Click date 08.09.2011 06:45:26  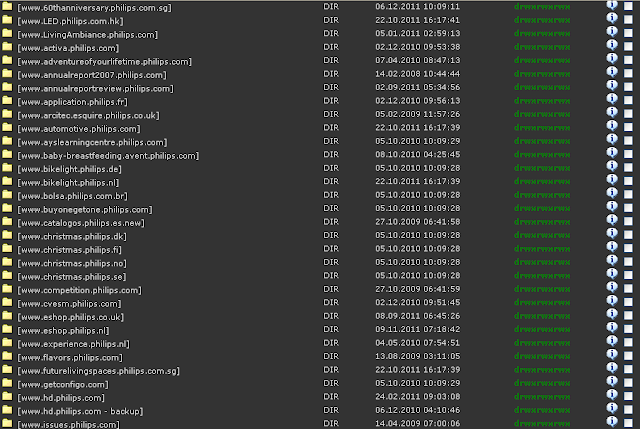click(418, 316)
